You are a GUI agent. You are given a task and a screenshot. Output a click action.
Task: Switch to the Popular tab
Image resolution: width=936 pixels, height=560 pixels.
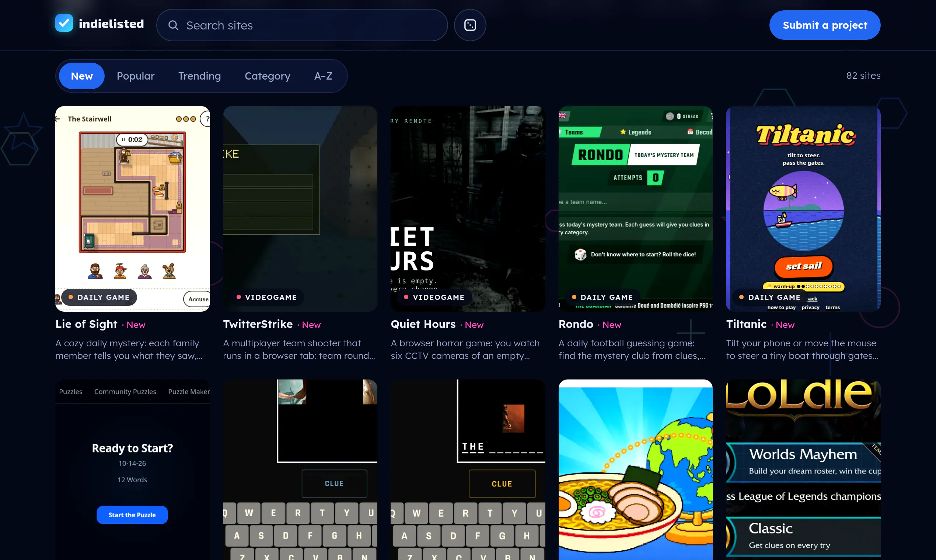136,76
